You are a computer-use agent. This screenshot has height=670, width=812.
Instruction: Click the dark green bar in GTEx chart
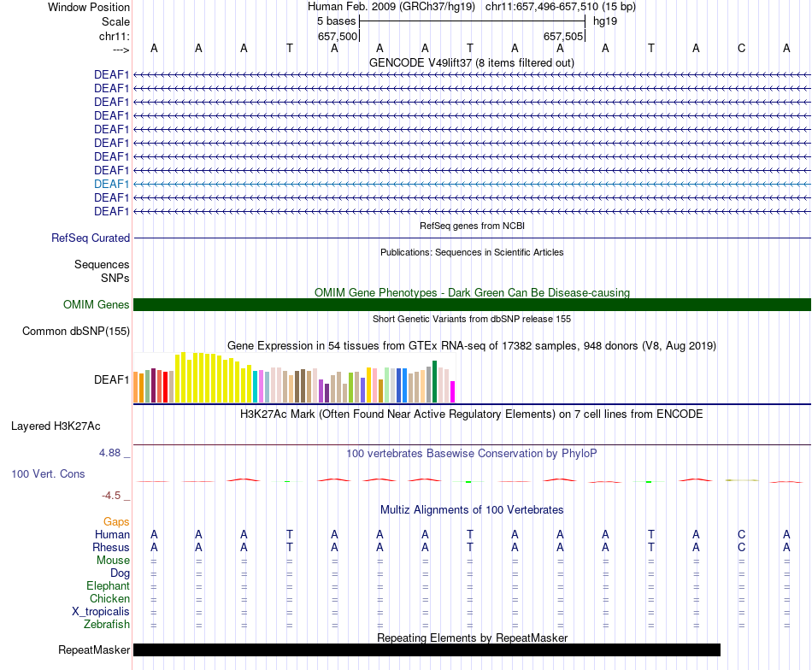pyautogui.click(x=435, y=382)
